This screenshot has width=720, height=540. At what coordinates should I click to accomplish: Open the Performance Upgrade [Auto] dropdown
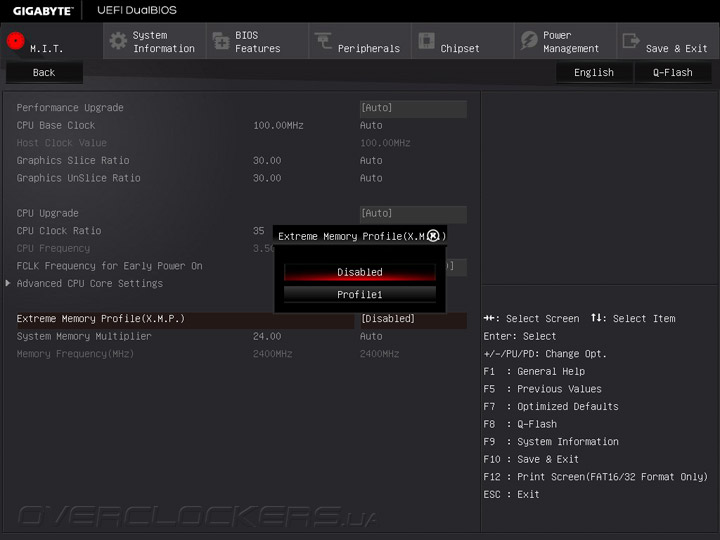[413, 108]
